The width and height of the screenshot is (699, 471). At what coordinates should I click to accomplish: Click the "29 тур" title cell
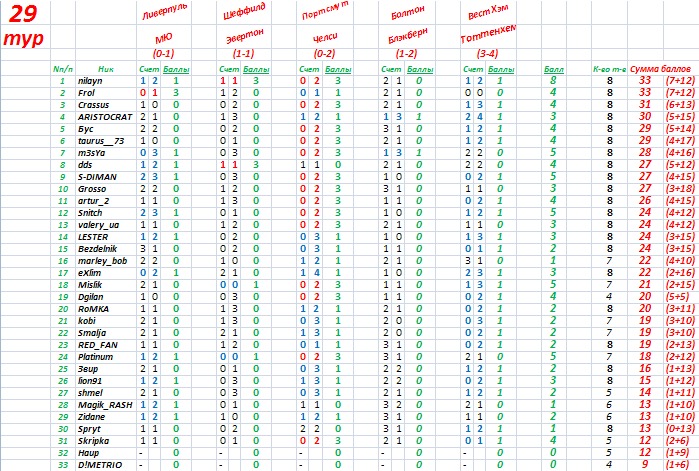24,26
